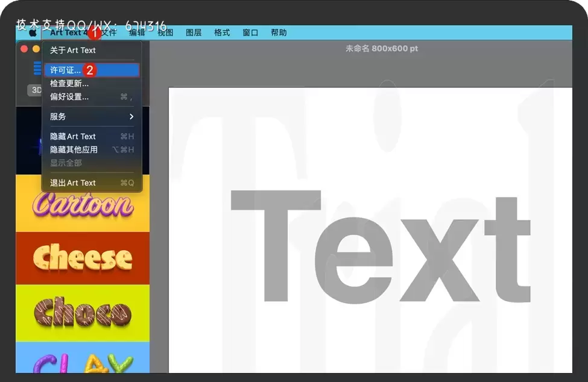Click the yellow minimize window button
The image size is (588, 382).
pyautogui.click(x=36, y=49)
